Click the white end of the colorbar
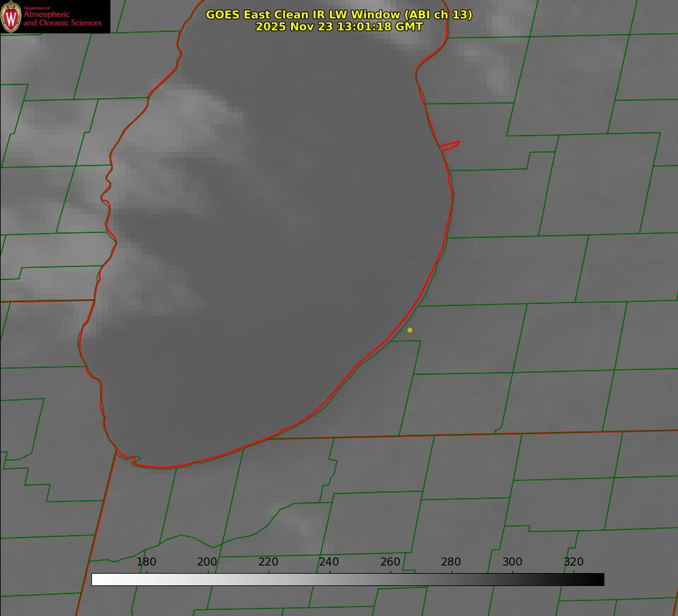This screenshot has width=678, height=616. click(x=97, y=579)
